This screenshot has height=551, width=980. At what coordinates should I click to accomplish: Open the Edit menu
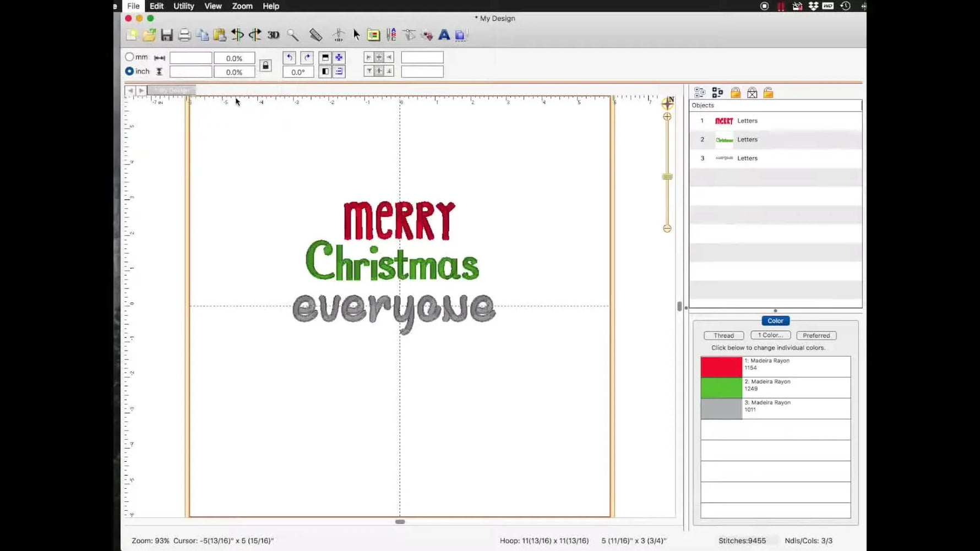click(156, 6)
